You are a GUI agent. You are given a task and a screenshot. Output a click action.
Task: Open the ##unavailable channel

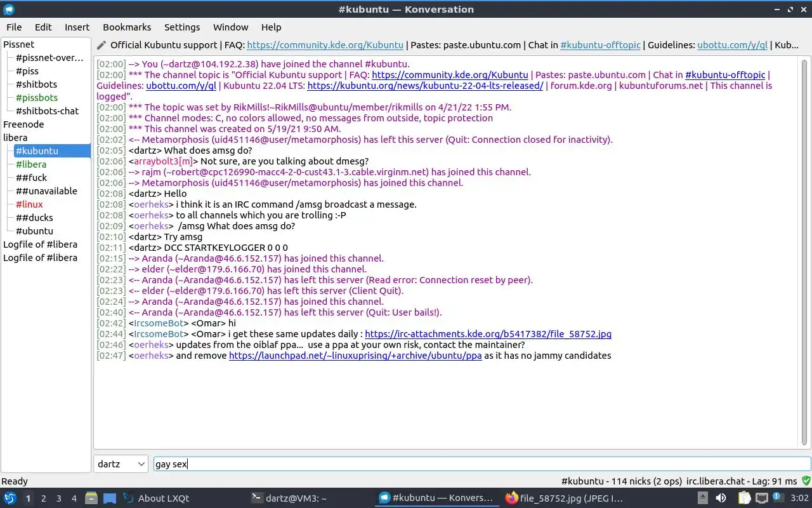coord(46,191)
